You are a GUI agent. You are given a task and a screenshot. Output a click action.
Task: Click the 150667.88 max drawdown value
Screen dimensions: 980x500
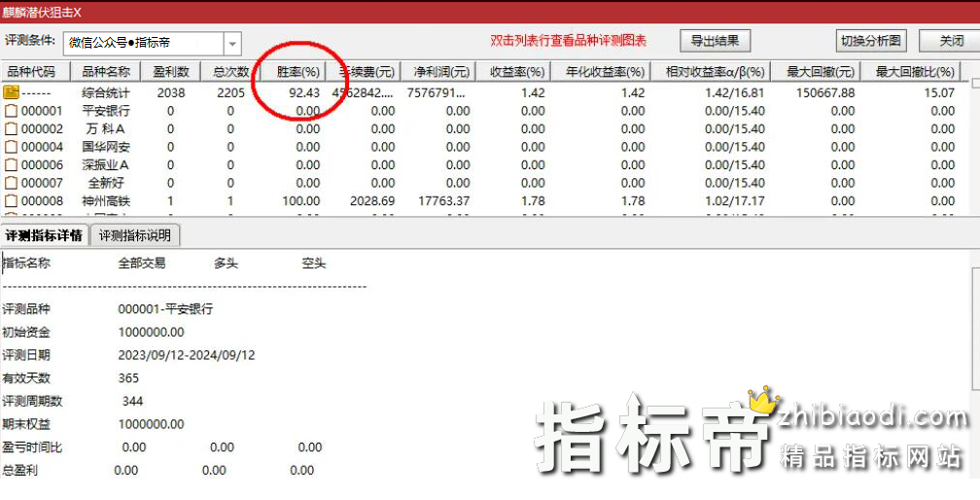825,93
